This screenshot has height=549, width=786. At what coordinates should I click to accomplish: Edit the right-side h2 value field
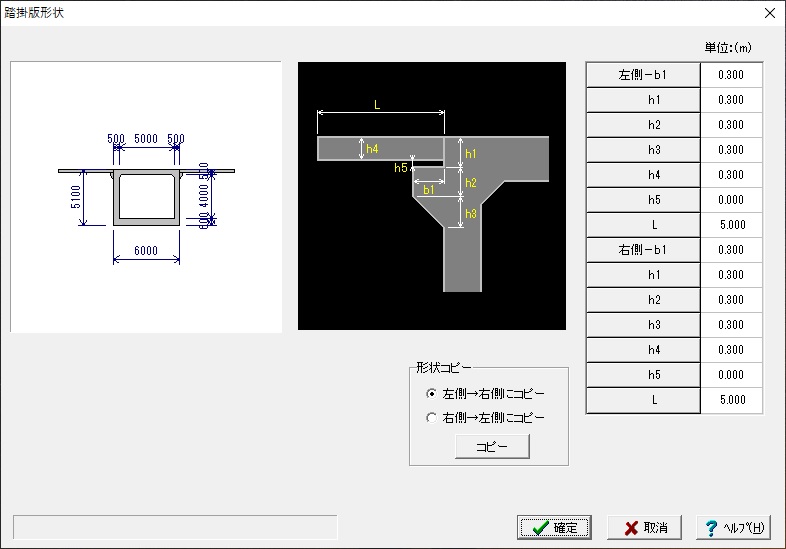731,300
